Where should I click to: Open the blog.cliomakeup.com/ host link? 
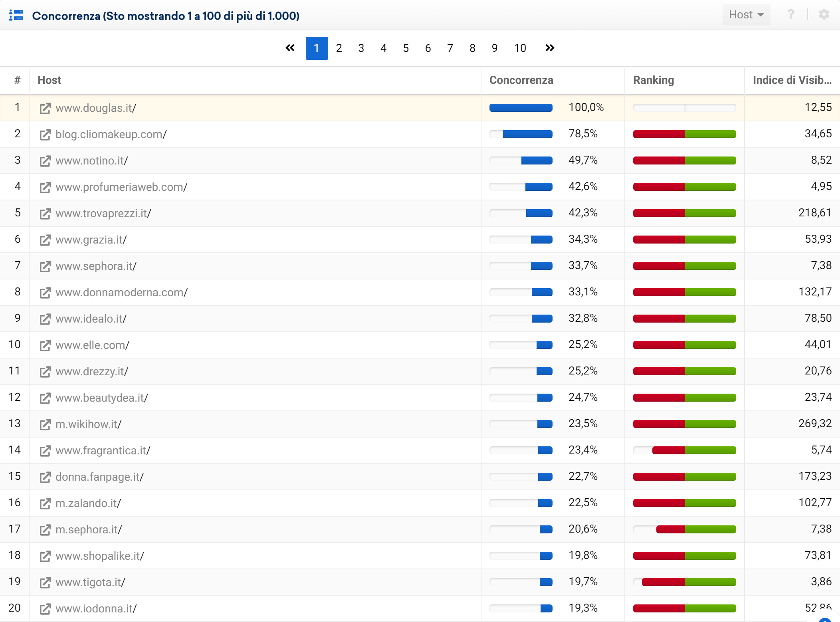[x=111, y=135]
